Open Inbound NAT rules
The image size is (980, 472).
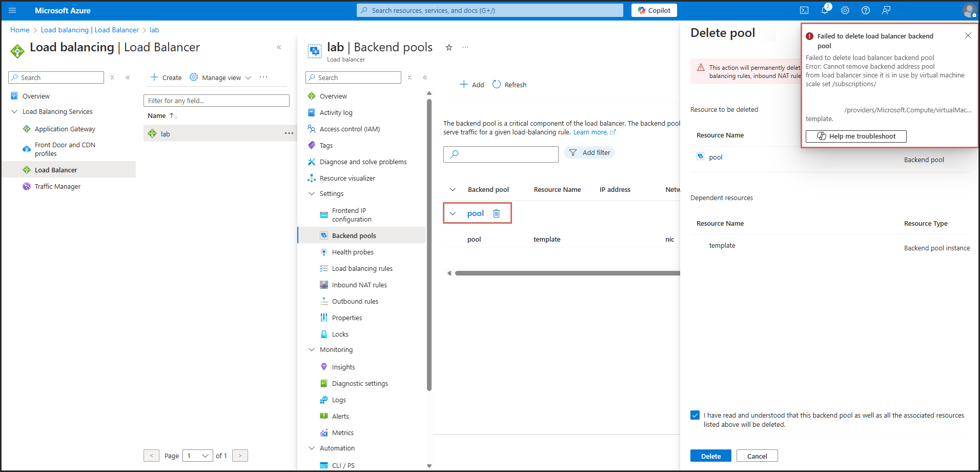click(359, 285)
